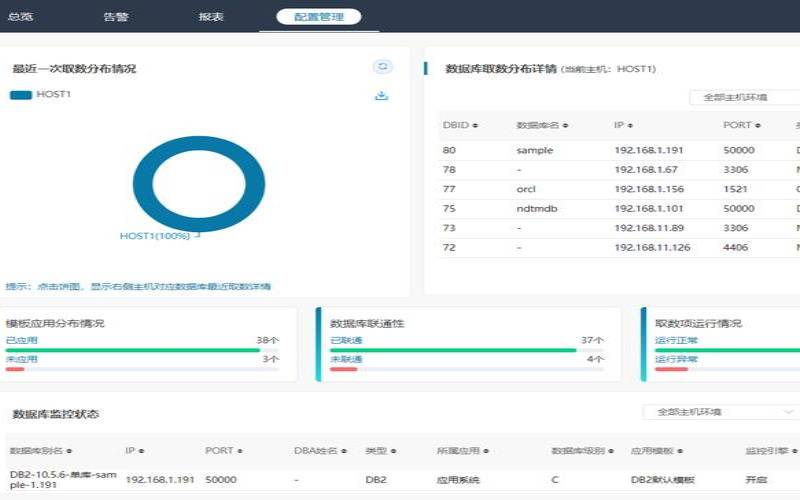Open the 报表 tab
This screenshot has width=800, height=500.
click(x=211, y=17)
